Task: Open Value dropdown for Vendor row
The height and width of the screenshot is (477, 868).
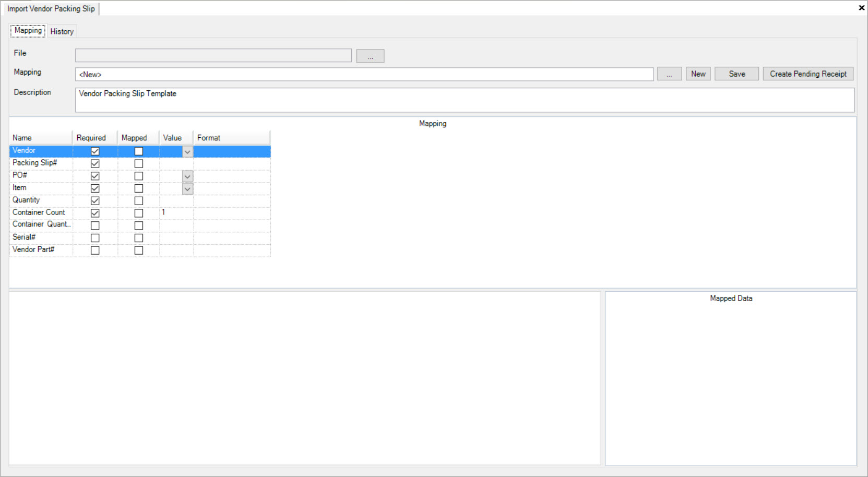Action: tap(187, 152)
